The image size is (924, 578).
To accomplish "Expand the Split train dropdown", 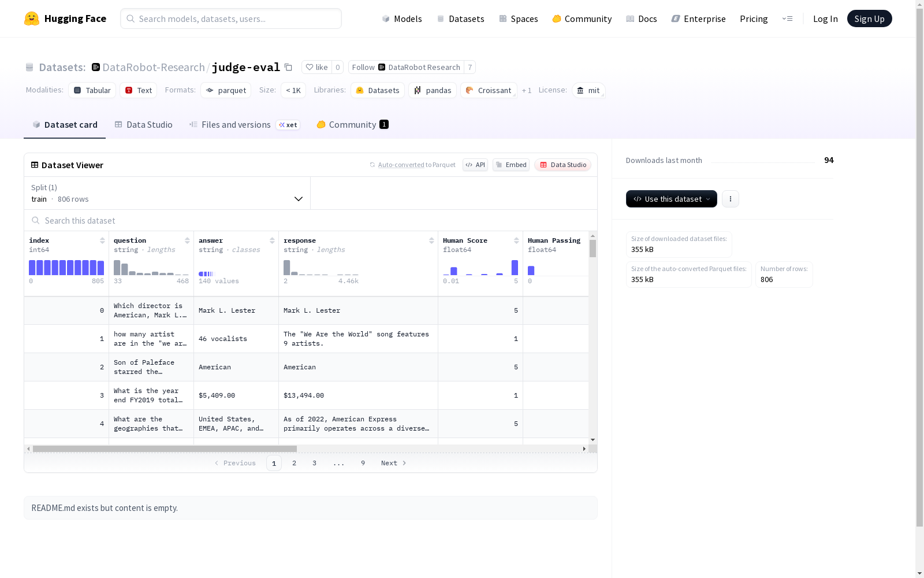I will [167, 193].
